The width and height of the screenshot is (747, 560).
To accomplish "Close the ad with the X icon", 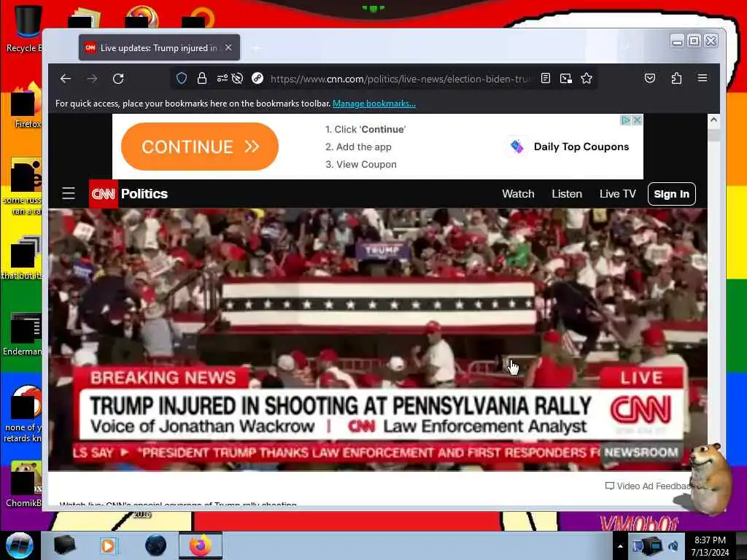I will 637,120.
